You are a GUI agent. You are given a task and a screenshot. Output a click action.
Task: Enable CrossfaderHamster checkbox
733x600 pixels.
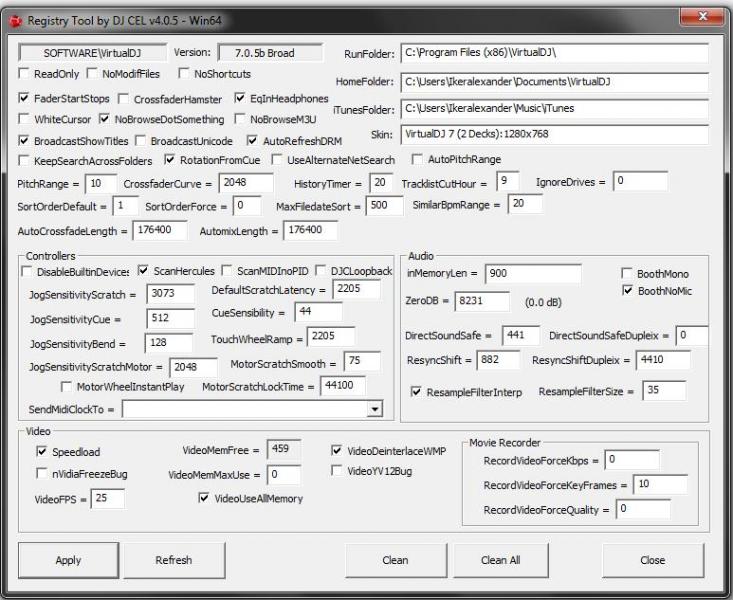123,99
